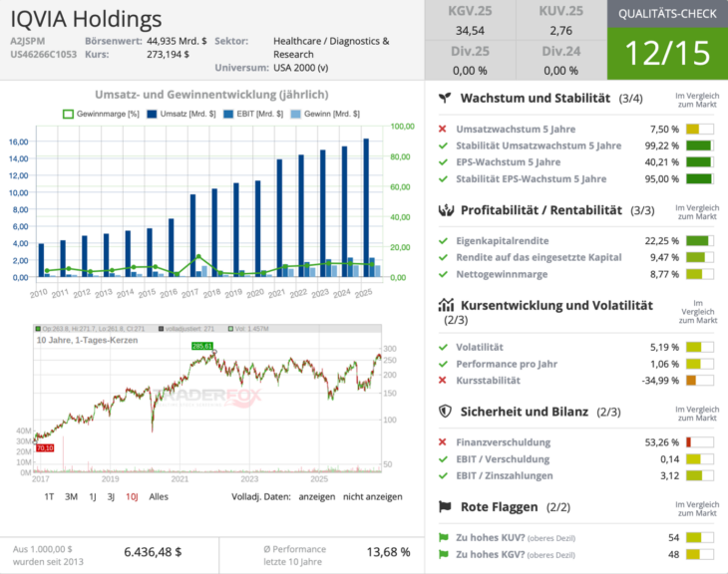The height and width of the screenshot is (574, 728).
Task: Click the red X next to Kursstabilität
Action: click(x=443, y=380)
